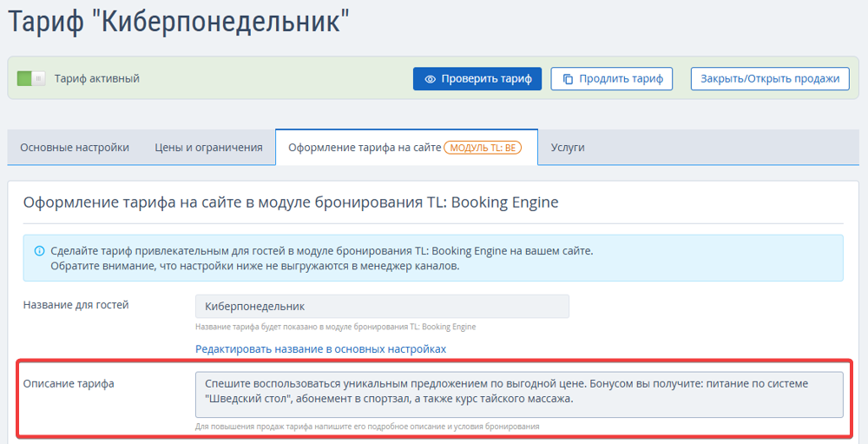
Task: Toggle the "Тариф активный" switch
Action: coord(31,79)
